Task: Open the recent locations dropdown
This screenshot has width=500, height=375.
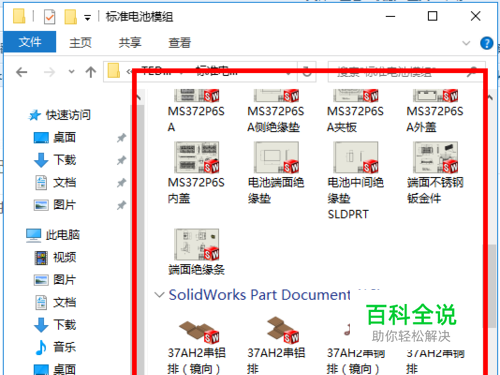Action: tap(71, 71)
